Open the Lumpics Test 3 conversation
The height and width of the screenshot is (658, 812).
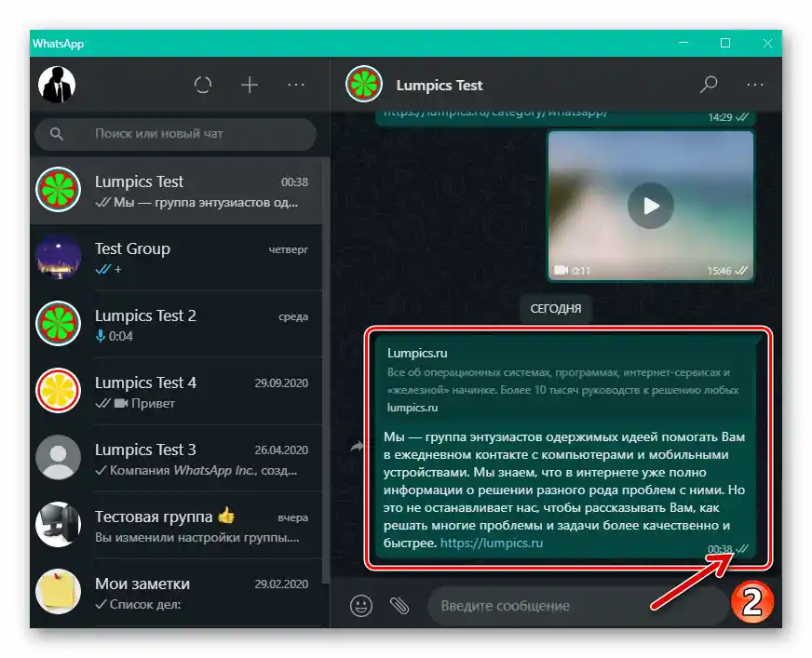(x=176, y=459)
